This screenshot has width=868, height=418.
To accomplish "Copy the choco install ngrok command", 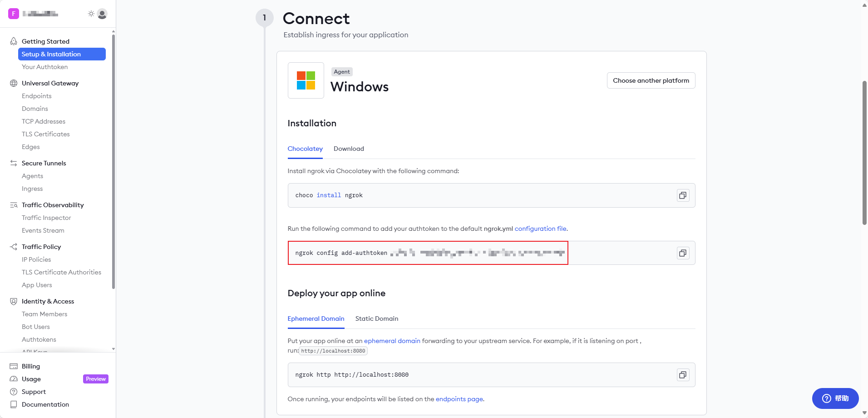I will pyautogui.click(x=682, y=195).
